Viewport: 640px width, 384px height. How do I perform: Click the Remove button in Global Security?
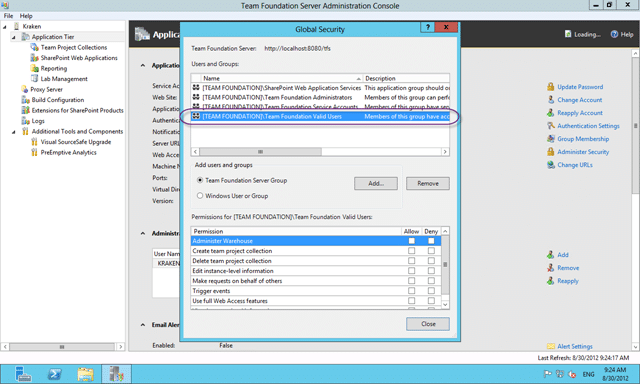(428, 184)
